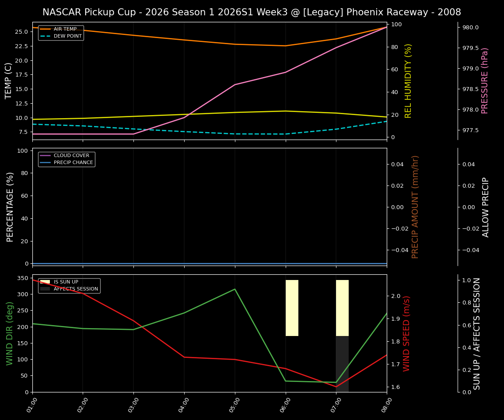Click the chart title text
The height and width of the screenshot is (420, 504).
(252, 12)
